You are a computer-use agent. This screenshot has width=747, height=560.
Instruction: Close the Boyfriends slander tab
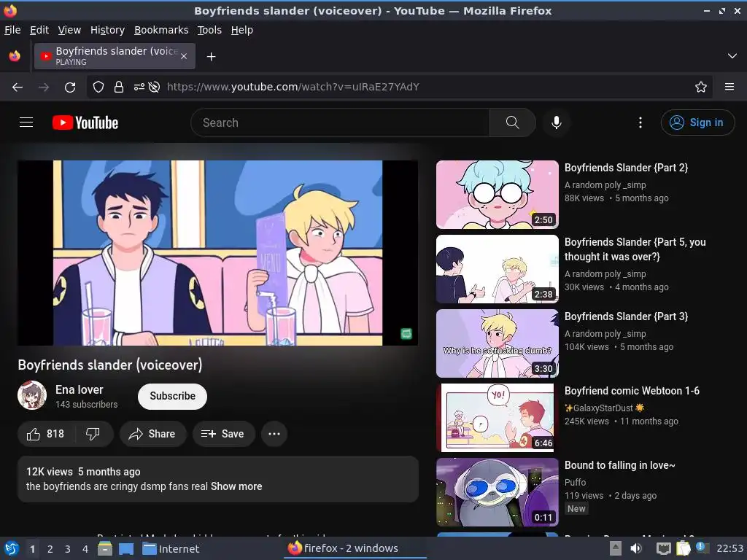point(184,56)
